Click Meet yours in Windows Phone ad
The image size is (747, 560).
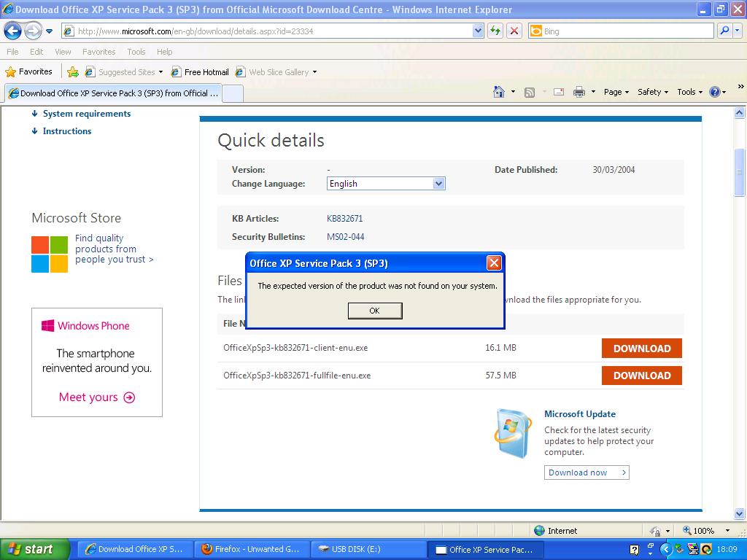pyautogui.click(x=97, y=397)
